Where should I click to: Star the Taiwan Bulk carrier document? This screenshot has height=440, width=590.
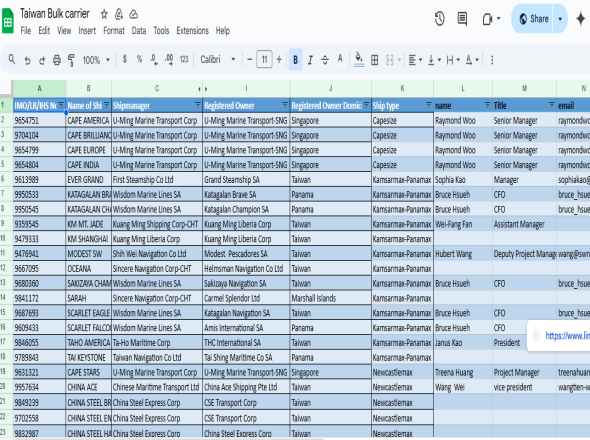coord(104,14)
